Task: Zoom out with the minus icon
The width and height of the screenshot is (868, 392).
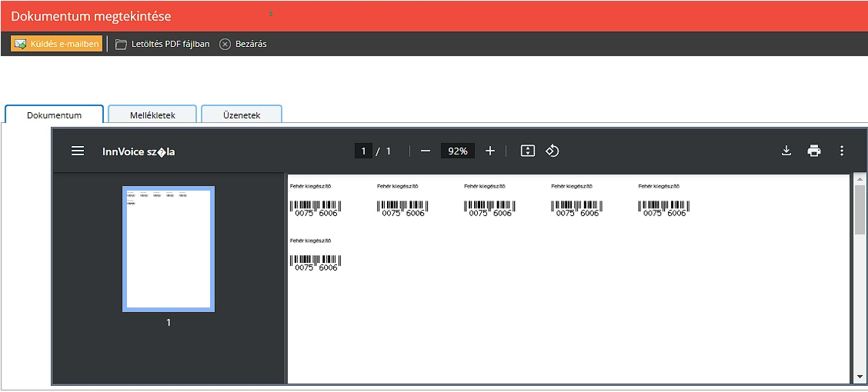Action: tap(425, 151)
